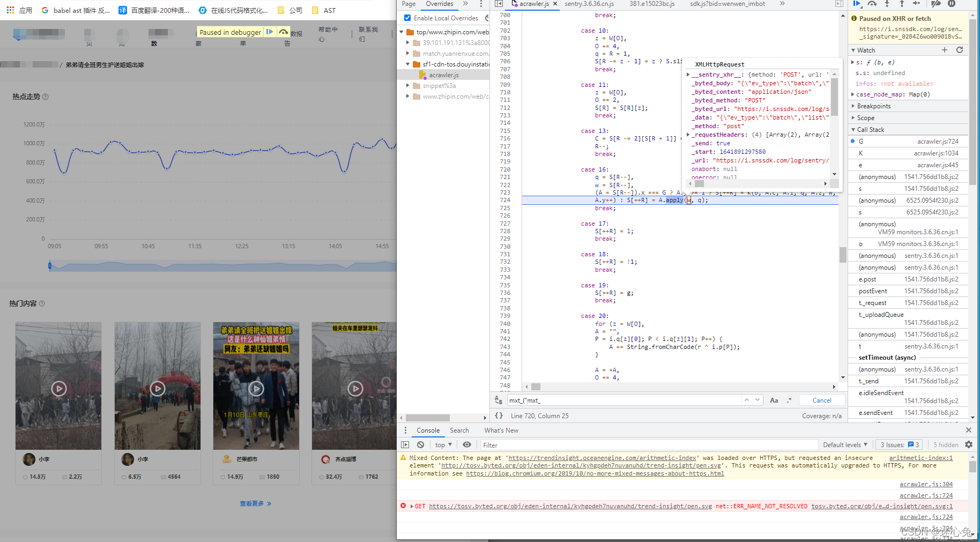Image resolution: width=980 pixels, height=542 pixels.
Task: Add watch expression plus icon
Action: pyautogui.click(x=945, y=50)
